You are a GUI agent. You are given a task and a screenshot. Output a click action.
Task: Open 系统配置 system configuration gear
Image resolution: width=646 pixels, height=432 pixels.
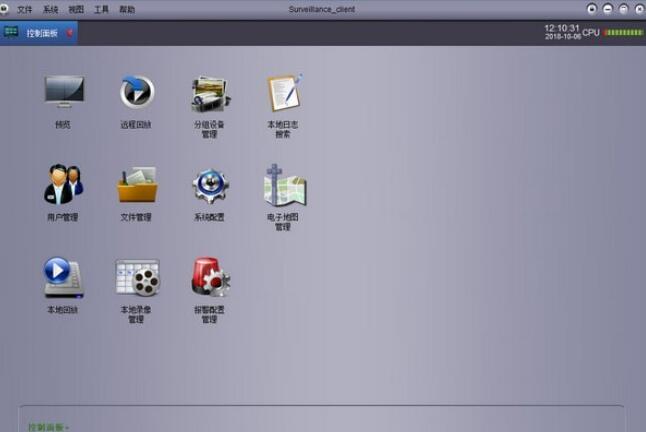click(x=210, y=185)
